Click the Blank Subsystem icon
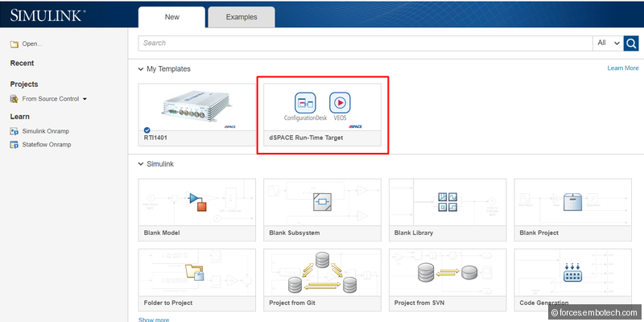Screen dimensions: 644x322 tap(322, 202)
